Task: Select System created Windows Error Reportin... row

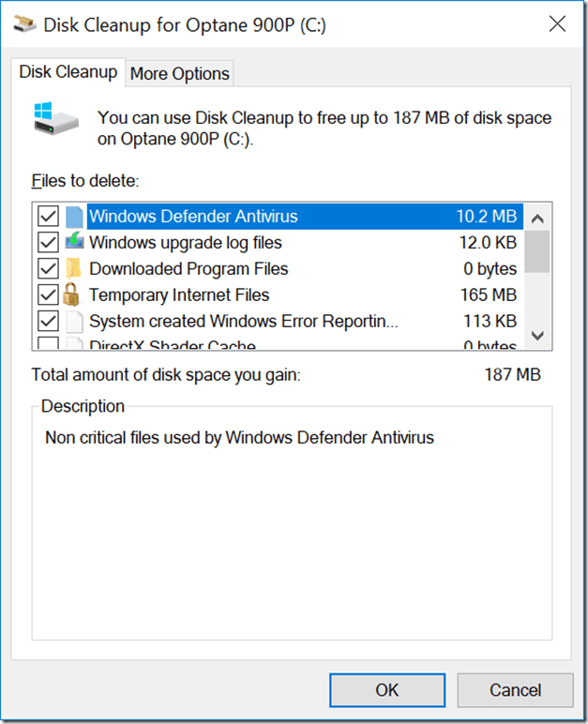Action: [x=279, y=322]
